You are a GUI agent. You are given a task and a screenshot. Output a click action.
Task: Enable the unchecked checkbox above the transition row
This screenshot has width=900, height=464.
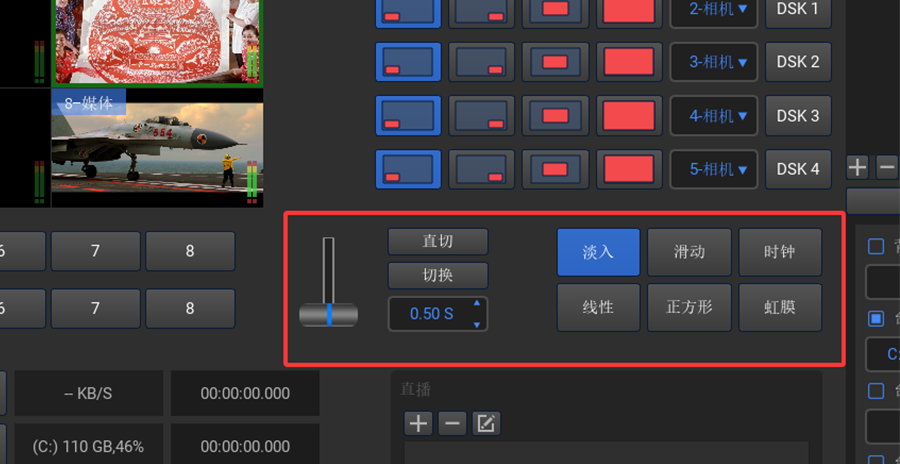pos(876,247)
